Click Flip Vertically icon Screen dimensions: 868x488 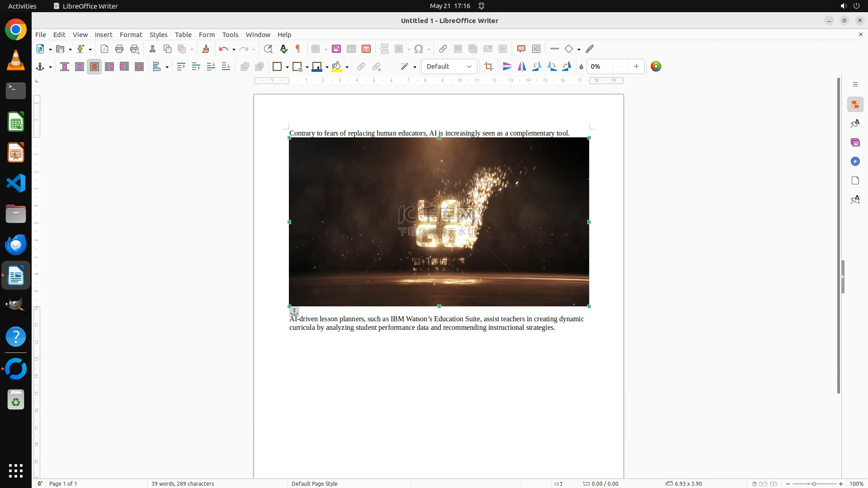[x=507, y=66]
